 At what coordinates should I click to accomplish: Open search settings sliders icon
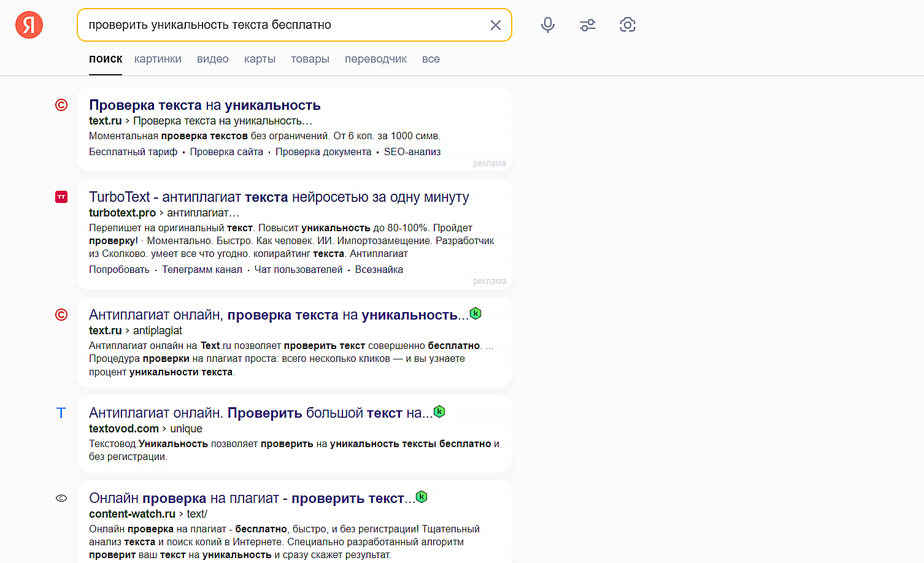pos(588,25)
